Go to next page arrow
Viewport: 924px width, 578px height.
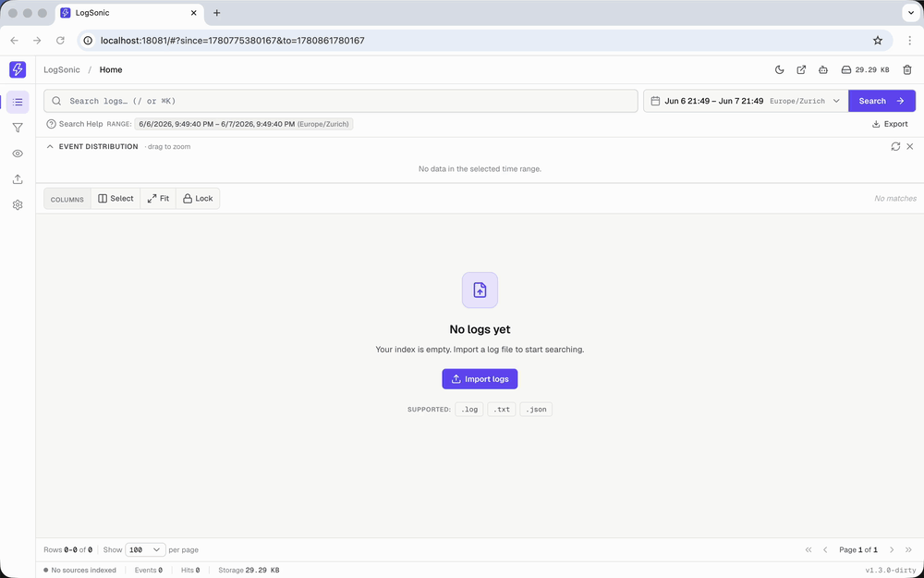tap(893, 549)
